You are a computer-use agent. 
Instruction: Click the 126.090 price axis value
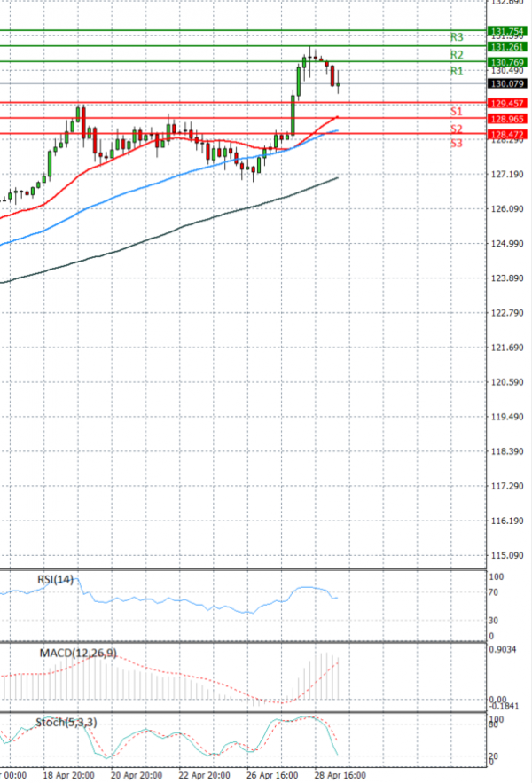507,208
